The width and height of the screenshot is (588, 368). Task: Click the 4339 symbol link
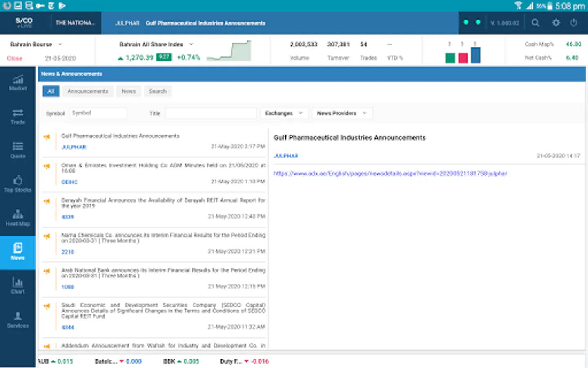tap(67, 217)
